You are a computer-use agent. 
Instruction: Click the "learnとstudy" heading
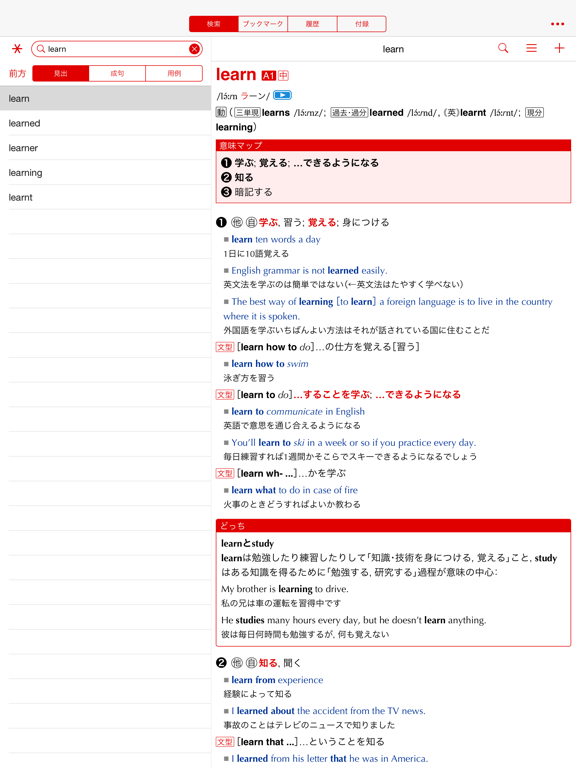247,543
